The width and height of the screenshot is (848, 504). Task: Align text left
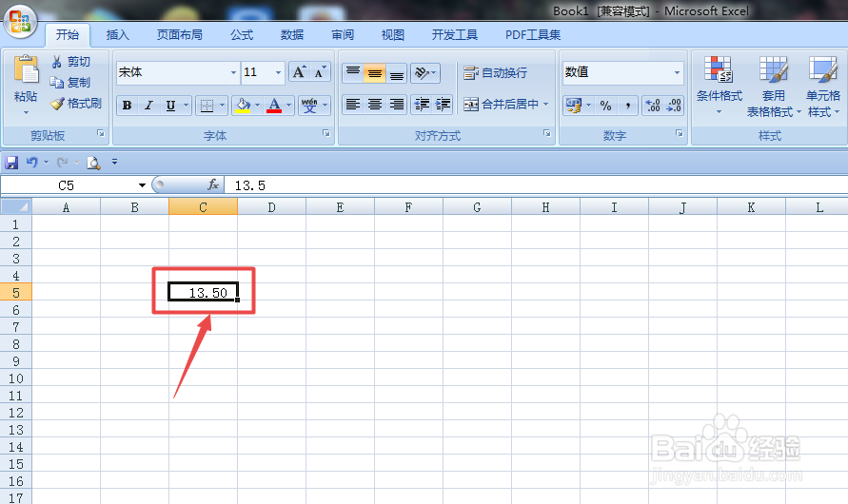[x=352, y=105]
